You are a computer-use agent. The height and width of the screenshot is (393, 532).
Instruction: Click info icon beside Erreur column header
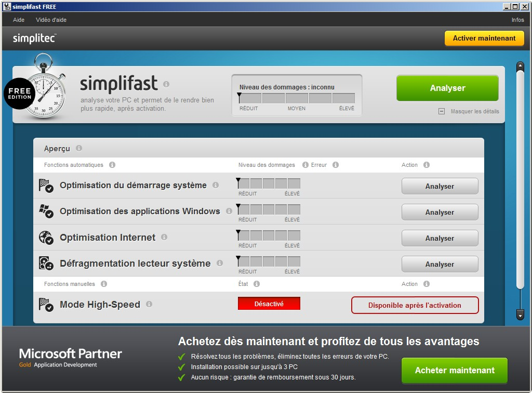pos(336,165)
